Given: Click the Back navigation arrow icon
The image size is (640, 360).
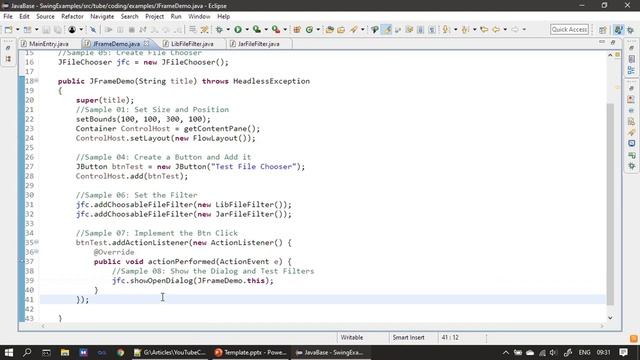Looking at the screenshot, I should 496,29.
